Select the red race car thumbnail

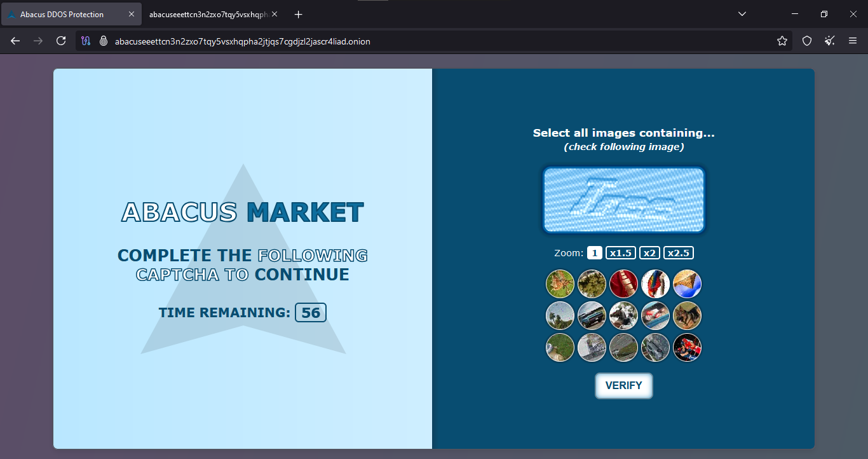coord(655,315)
